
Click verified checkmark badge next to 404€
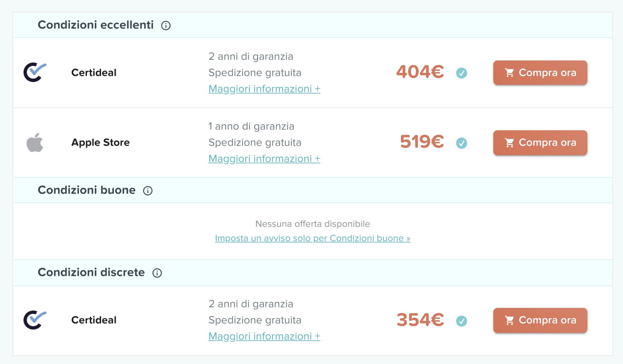tap(461, 73)
